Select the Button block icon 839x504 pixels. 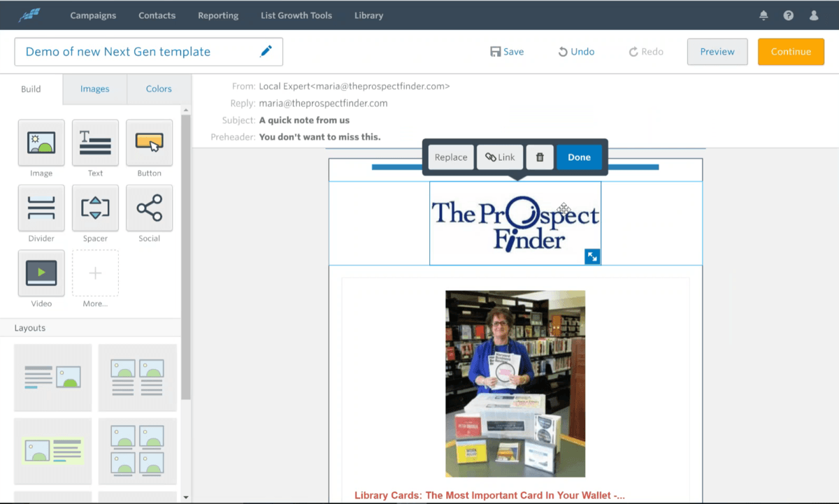coord(149,143)
